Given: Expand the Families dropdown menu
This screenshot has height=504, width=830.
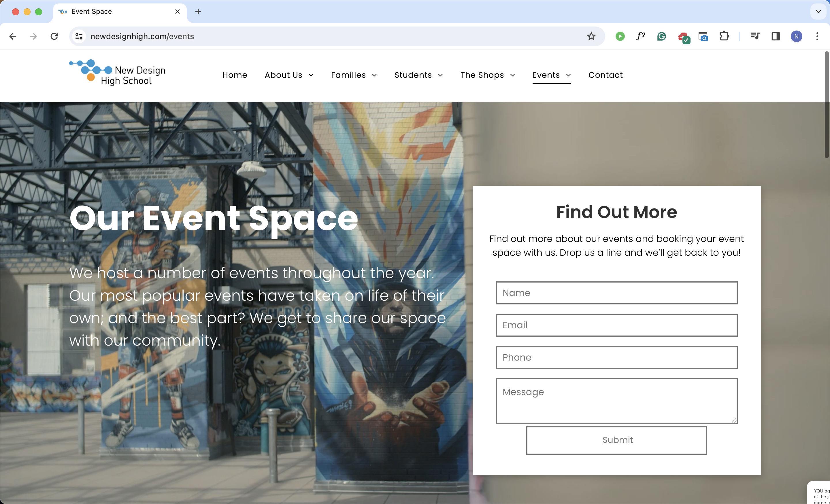Looking at the screenshot, I should point(354,75).
